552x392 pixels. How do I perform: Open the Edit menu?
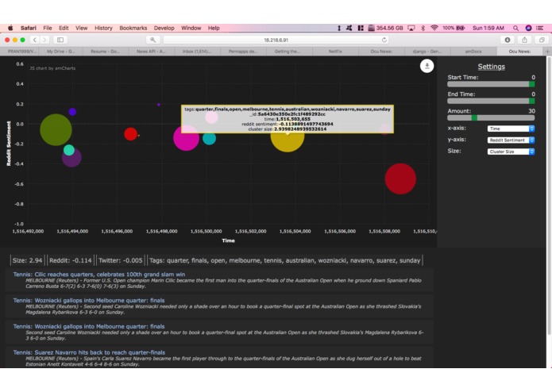pyautogui.click(x=64, y=28)
